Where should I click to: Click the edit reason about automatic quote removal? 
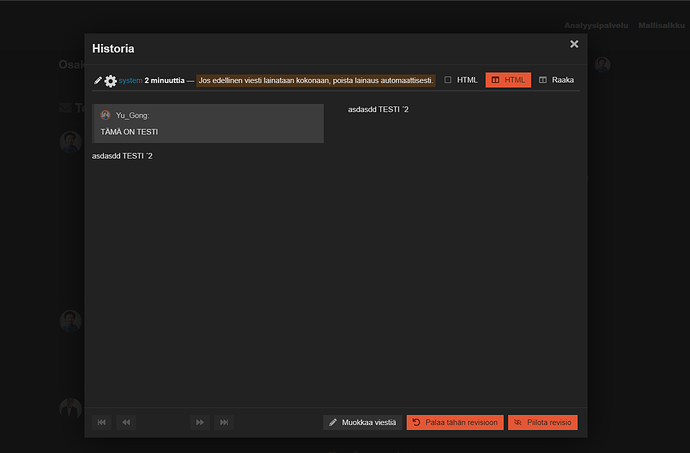click(x=316, y=81)
